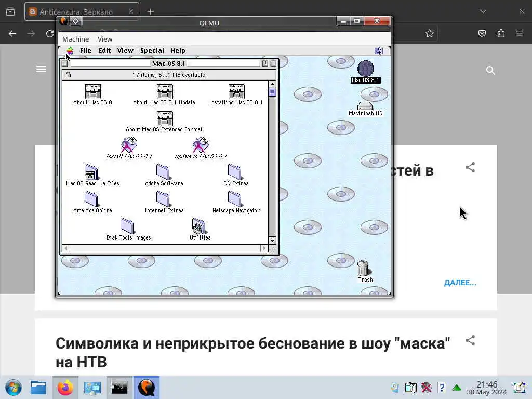The height and width of the screenshot is (399, 532).
Task: Bookmark page with star icon
Action: [x=430, y=33]
